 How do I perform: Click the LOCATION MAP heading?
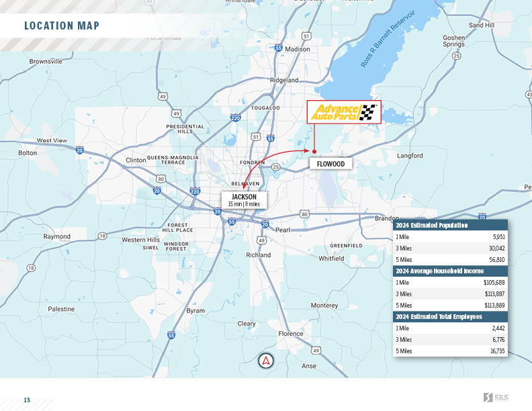click(x=62, y=26)
